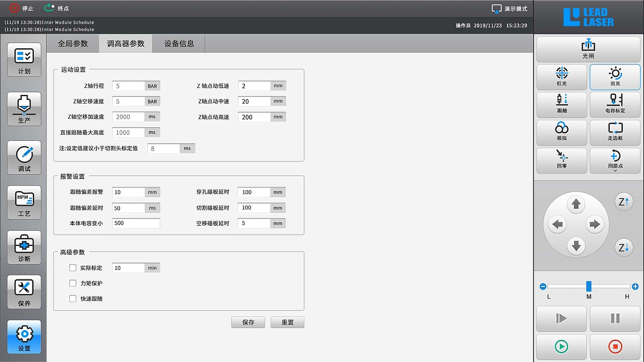The height and width of the screenshot is (362, 644).
Task: Click the 本体电容变小 input field
Action: tap(136, 223)
